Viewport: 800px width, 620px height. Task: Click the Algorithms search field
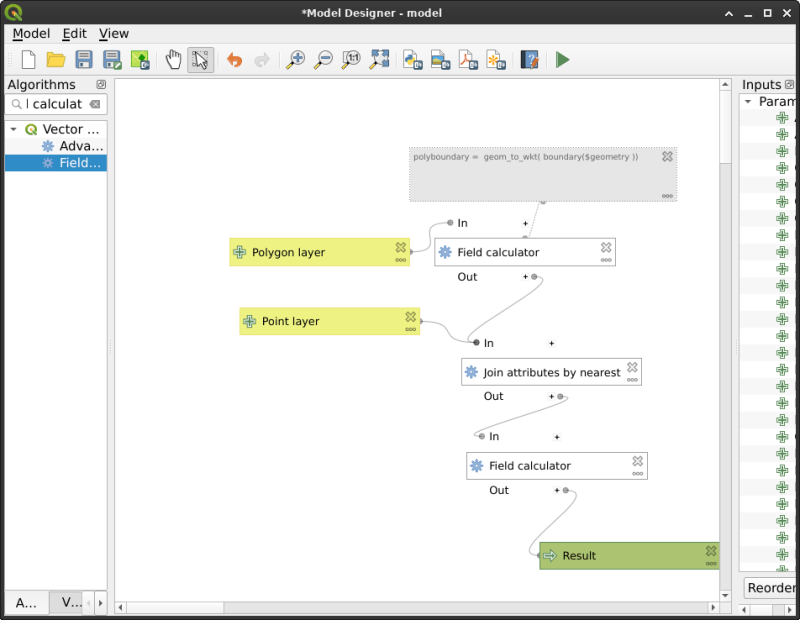click(56, 104)
